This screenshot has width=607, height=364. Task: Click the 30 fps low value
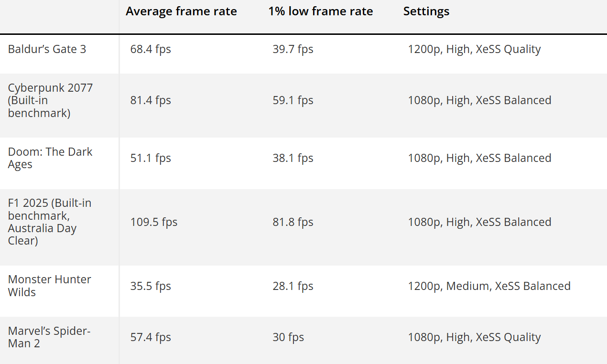tap(288, 337)
